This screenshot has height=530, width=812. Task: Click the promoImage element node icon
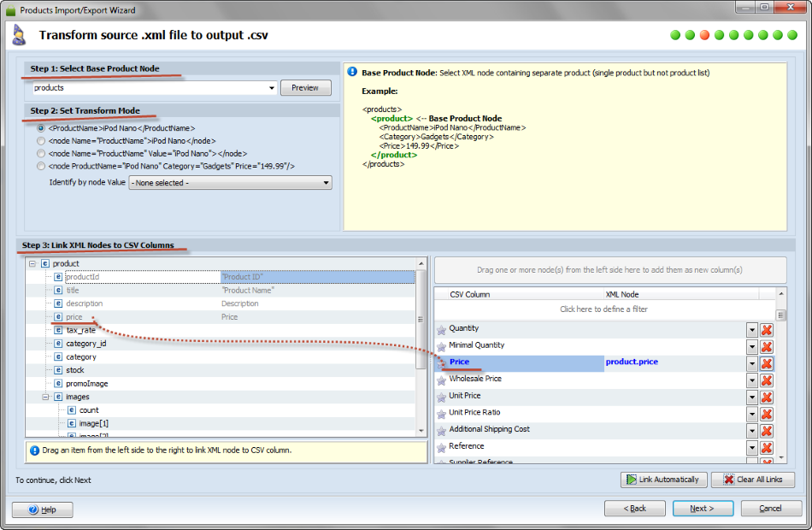click(58, 383)
